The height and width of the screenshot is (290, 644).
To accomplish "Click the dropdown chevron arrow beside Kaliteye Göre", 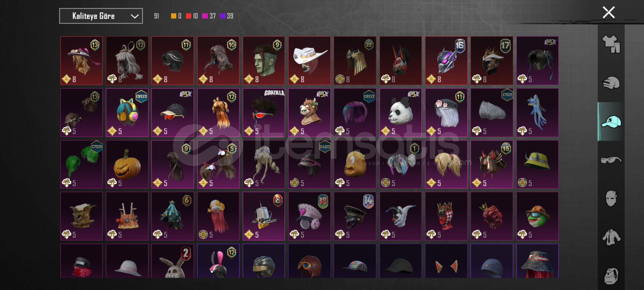I will [134, 16].
